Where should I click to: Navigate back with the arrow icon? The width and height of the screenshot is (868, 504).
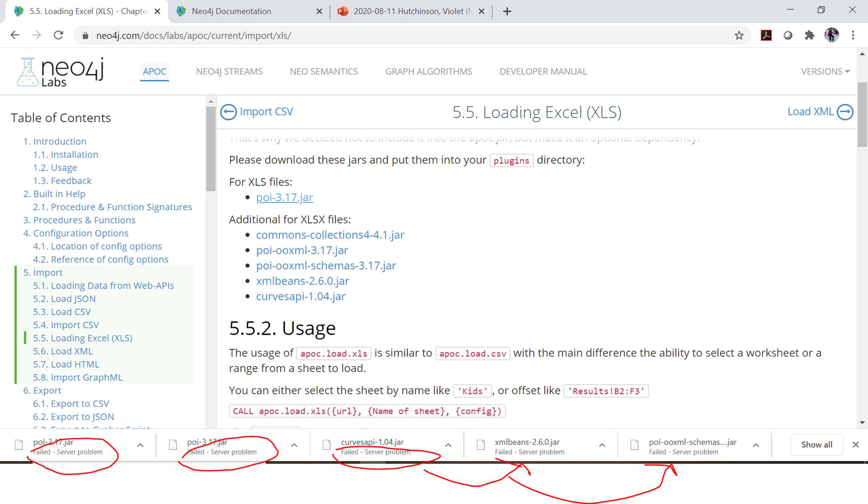(x=15, y=35)
